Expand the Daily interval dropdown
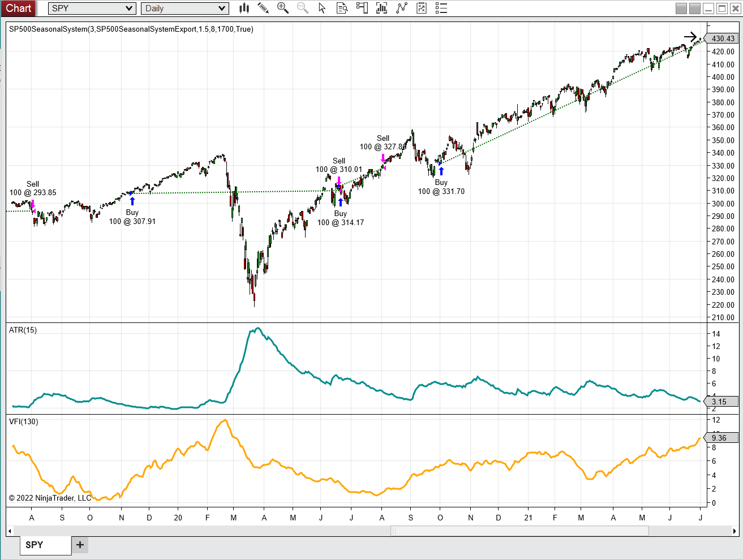This screenshot has height=560, width=743. [x=222, y=8]
